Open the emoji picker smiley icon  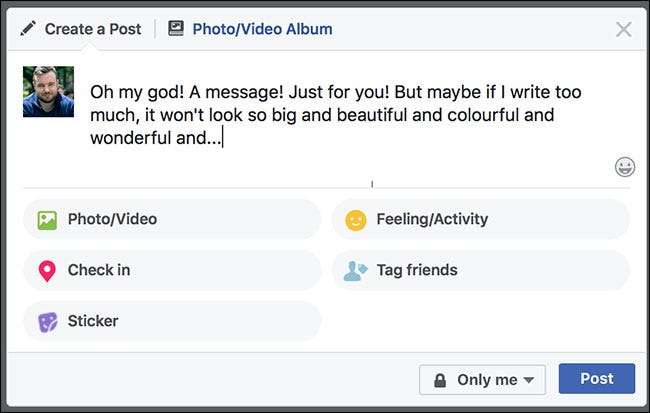(x=625, y=167)
